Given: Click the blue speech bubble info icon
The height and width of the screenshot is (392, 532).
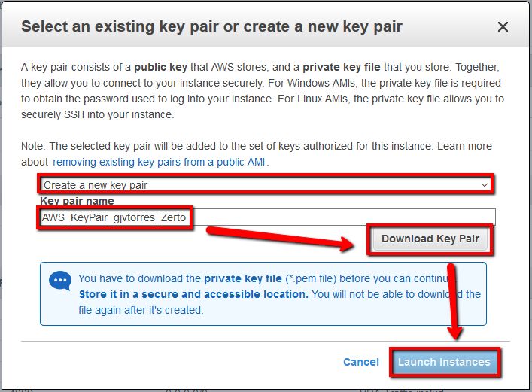Looking at the screenshot, I should (x=60, y=281).
